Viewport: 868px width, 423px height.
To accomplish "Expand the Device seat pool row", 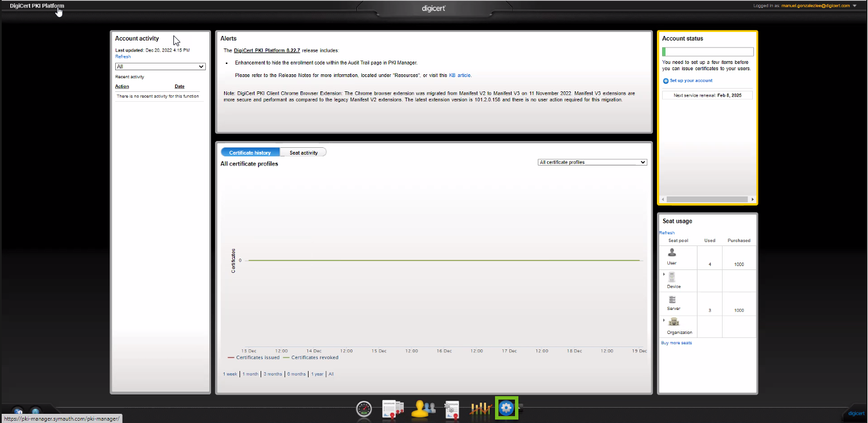I will [664, 275].
